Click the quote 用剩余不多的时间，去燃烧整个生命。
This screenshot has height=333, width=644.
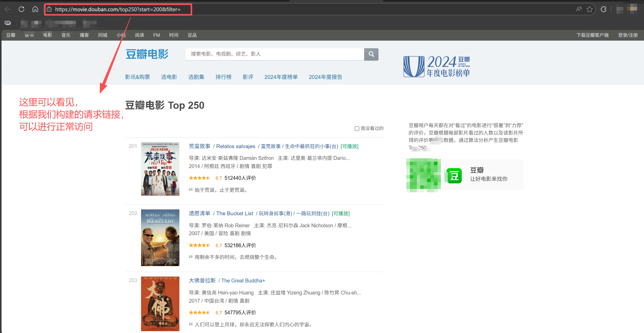click(236, 257)
